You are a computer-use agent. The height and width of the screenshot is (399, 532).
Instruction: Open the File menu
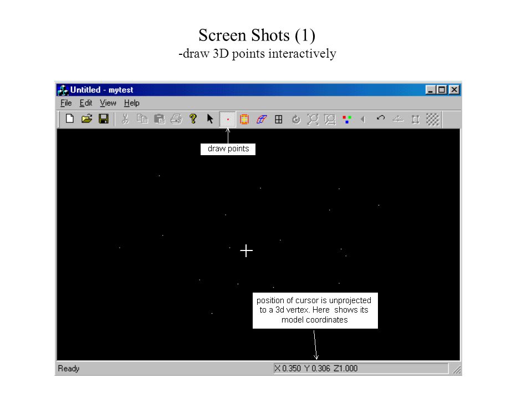[66, 103]
